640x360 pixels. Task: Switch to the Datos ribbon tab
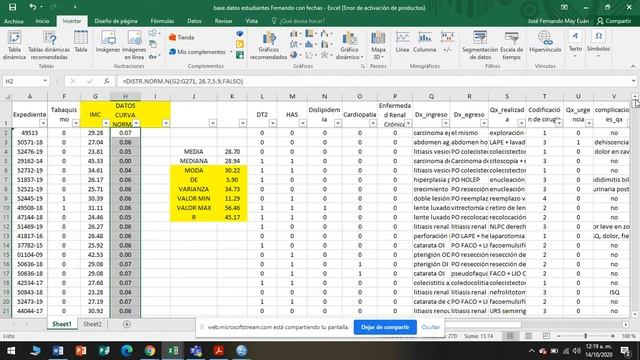(194, 21)
